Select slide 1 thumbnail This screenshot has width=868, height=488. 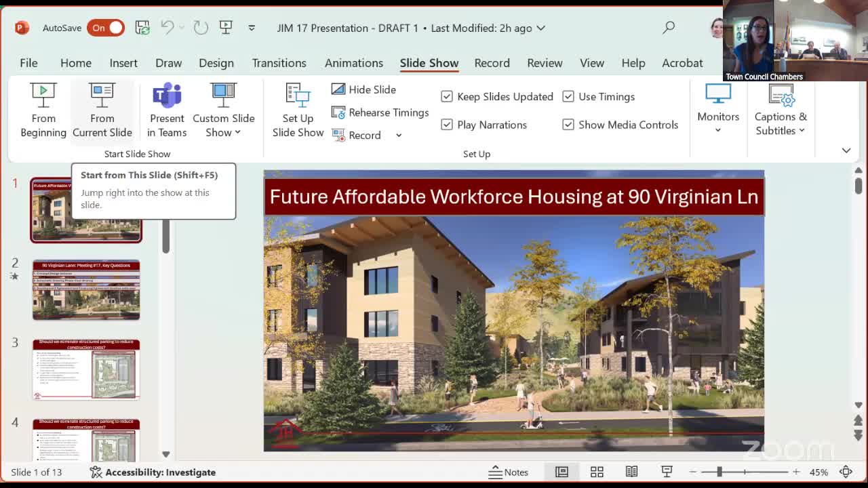pos(86,210)
